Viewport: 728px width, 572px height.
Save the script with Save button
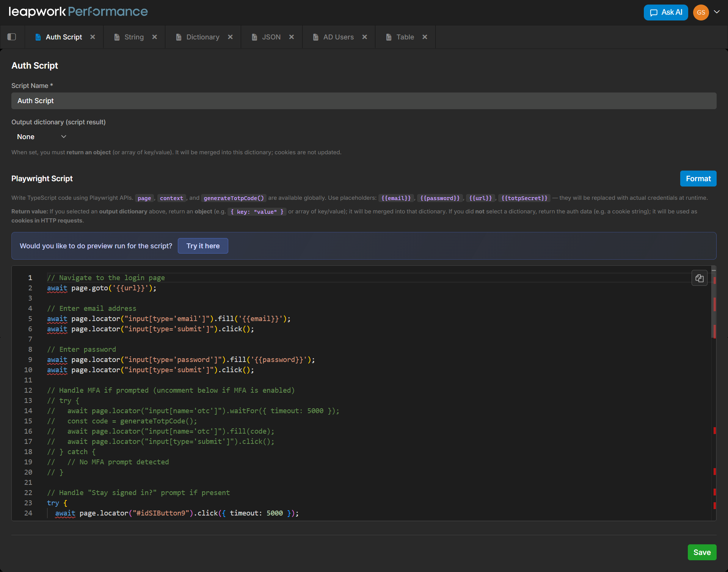pyautogui.click(x=701, y=552)
